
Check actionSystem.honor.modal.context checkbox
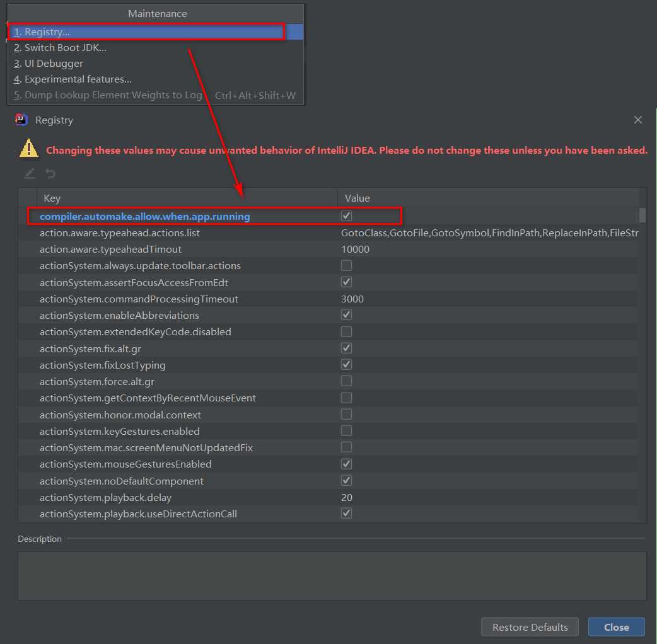click(x=347, y=415)
